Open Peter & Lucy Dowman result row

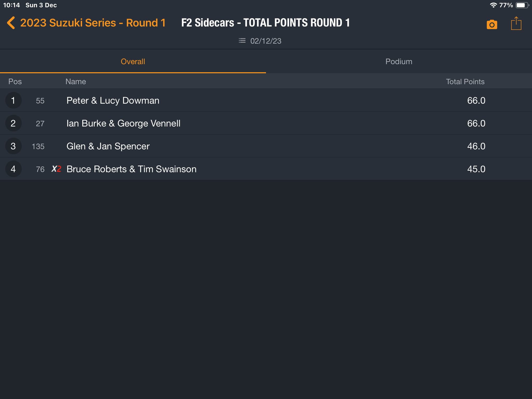click(x=266, y=101)
